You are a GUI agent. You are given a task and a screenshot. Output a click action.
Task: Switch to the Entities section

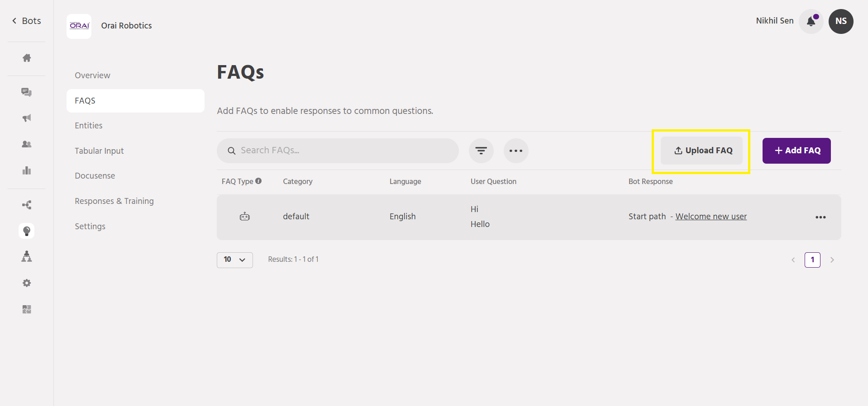[x=89, y=126]
